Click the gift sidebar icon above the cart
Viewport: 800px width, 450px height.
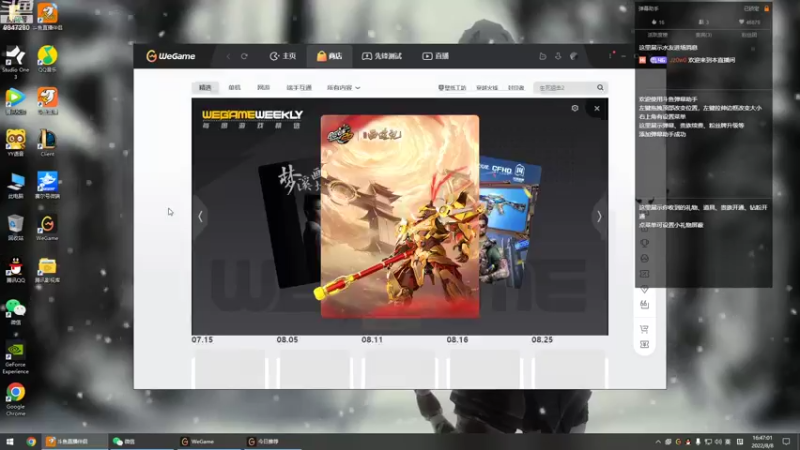tap(644, 305)
